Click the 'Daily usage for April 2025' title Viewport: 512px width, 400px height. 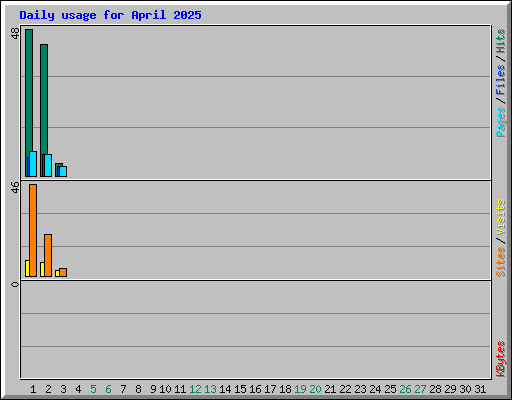tap(110, 15)
